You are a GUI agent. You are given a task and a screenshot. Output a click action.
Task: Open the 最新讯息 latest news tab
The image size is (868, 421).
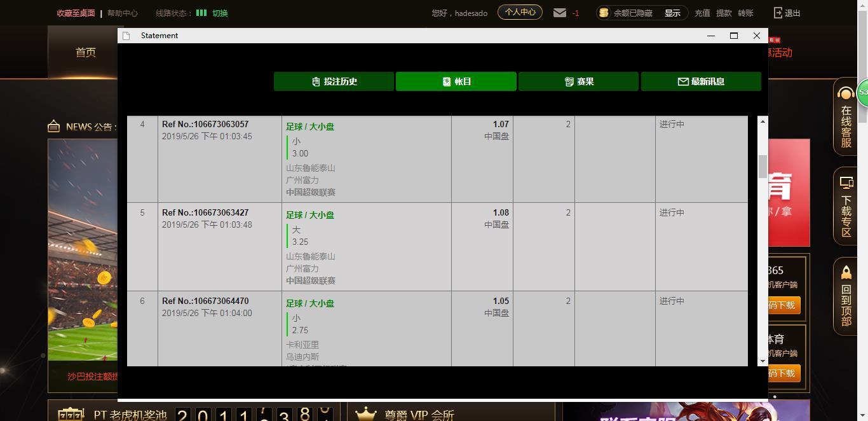pos(701,81)
